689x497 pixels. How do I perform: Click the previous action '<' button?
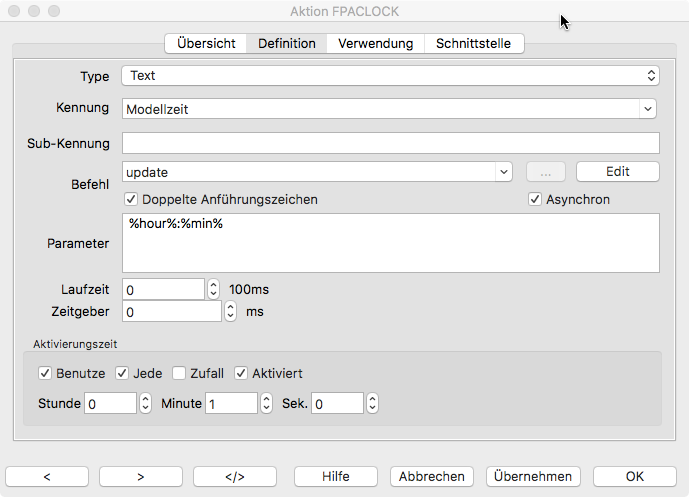coord(46,476)
